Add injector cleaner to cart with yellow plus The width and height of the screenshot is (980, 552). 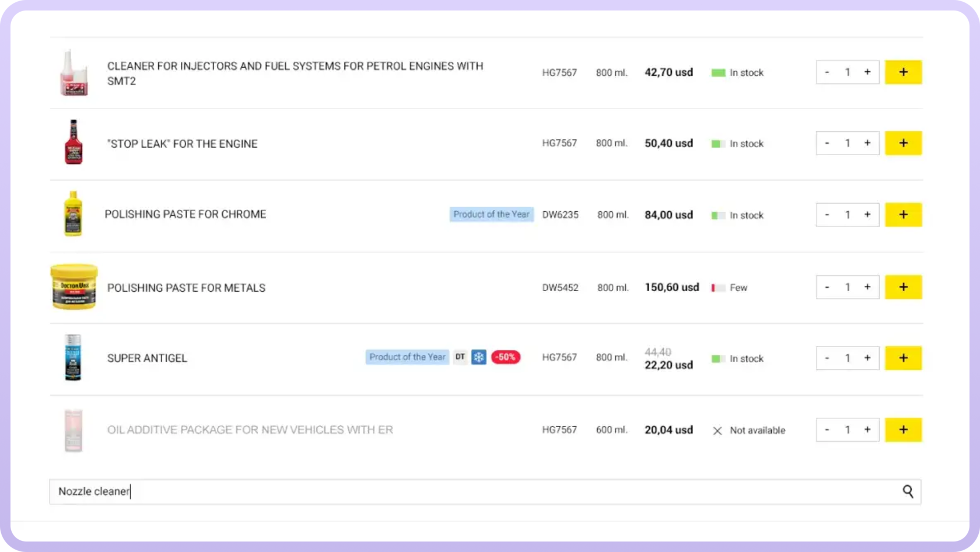coord(903,72)
